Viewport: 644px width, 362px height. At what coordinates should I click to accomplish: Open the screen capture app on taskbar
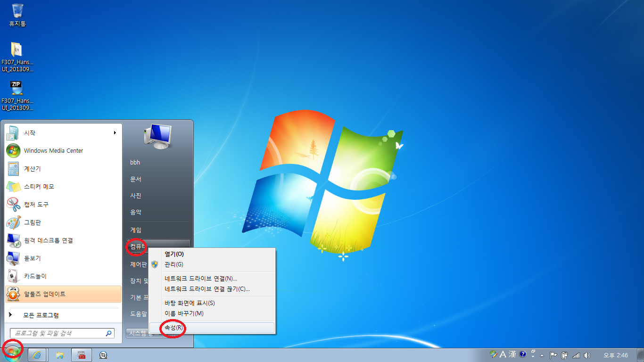click(104, 355)
